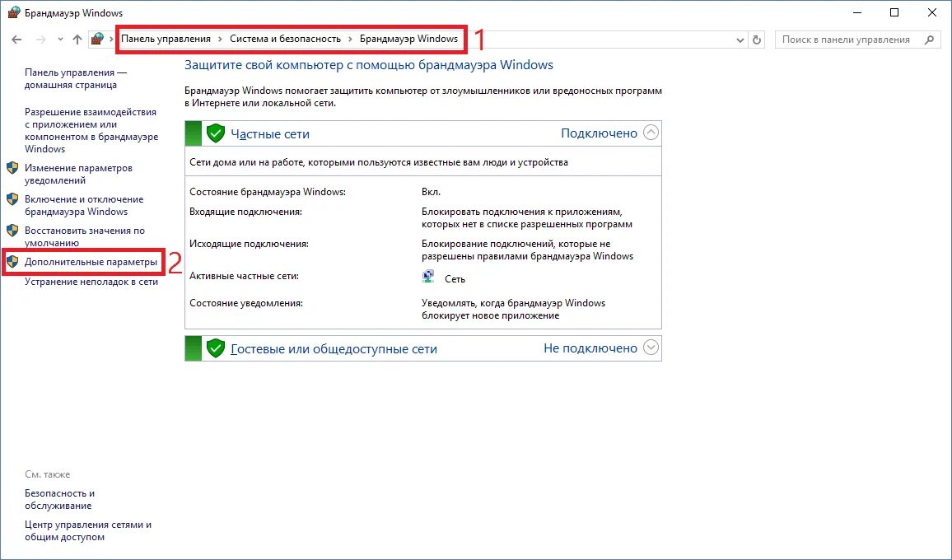Click the firewall icon in the address bar
The image size is (952, 560).
click(x=97, y=40)
